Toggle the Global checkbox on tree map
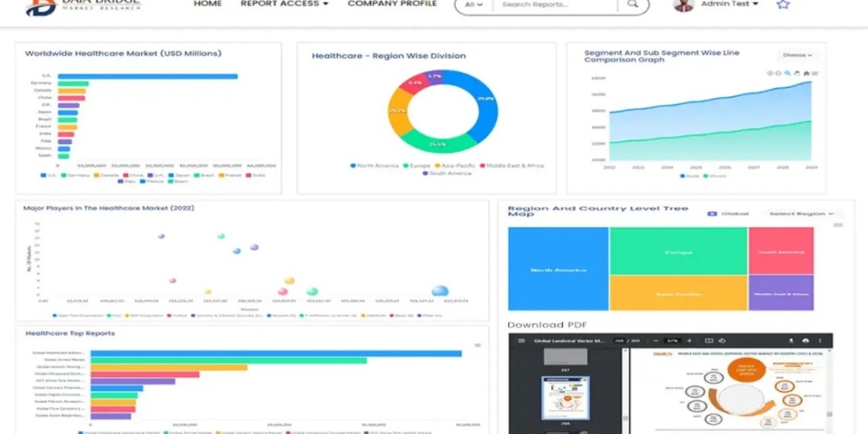Viewport: 868px width, 434px height. (712, 214)
